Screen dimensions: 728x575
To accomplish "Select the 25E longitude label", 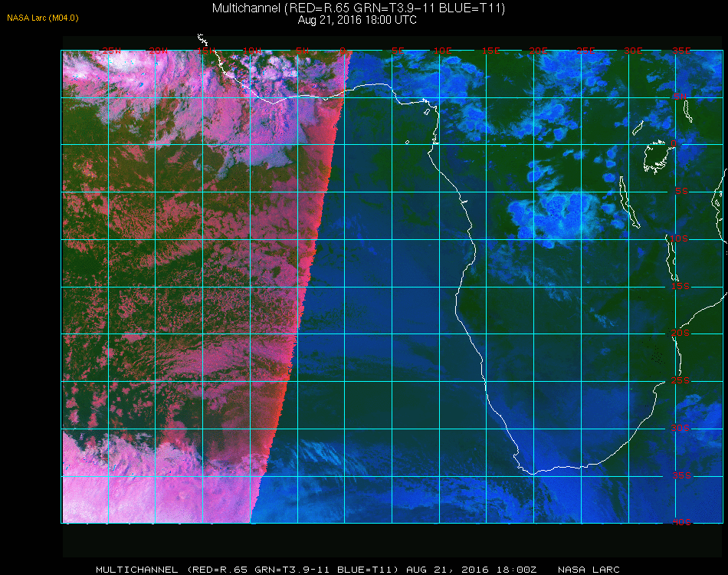I will coord(585,51).
